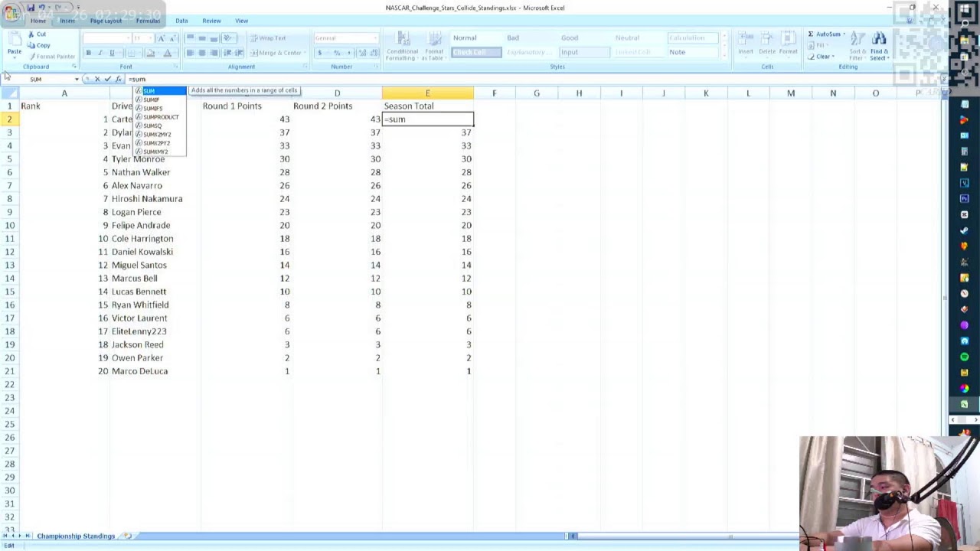This screenshot has height=551, width=980.
Task: Cancel the formula entry (X)
Action: pos(97,79)
